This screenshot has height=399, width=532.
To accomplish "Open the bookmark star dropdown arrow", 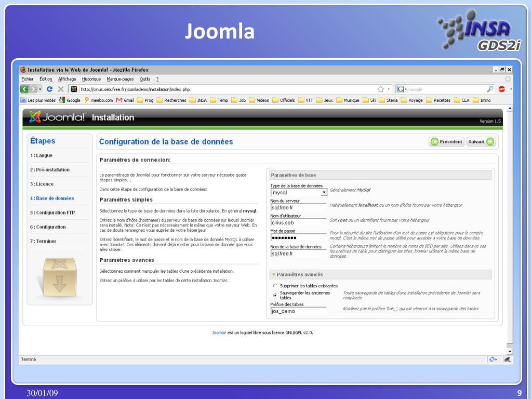I will pos(389,89).
